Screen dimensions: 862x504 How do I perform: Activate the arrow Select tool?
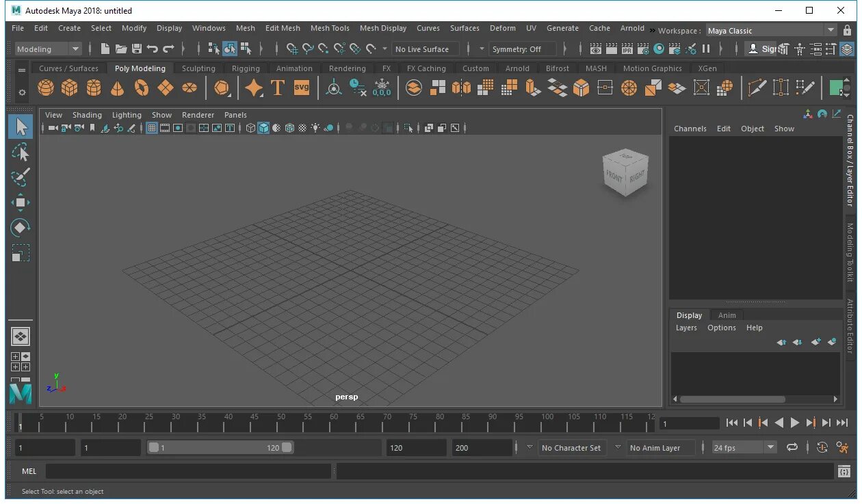[21, 127]
